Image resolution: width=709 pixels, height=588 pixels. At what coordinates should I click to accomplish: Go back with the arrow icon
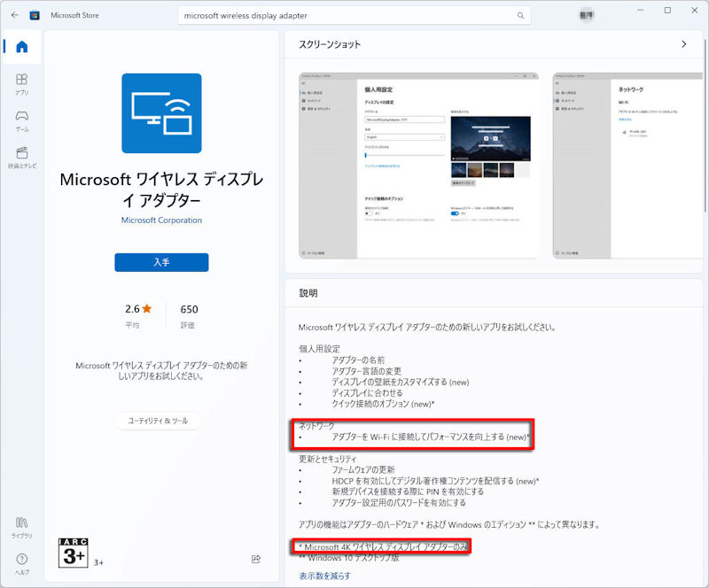point(14,15)
